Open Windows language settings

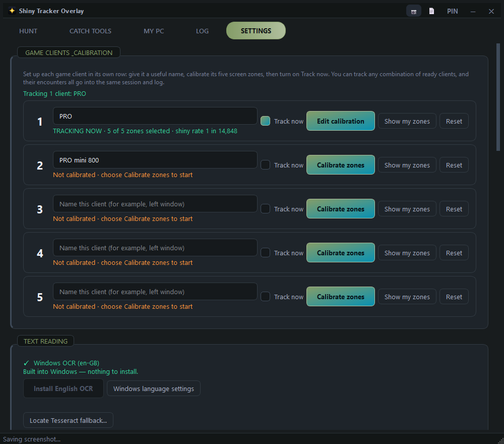click(x=154, y=388)
